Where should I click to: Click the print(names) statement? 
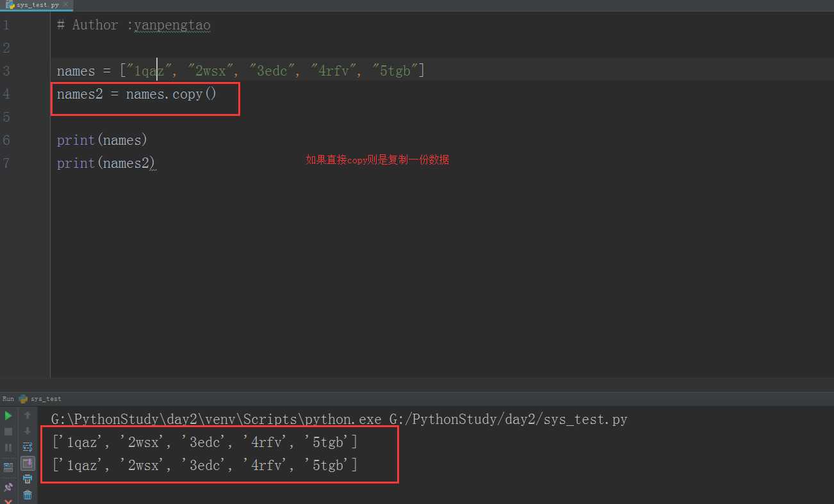(102, 140)
